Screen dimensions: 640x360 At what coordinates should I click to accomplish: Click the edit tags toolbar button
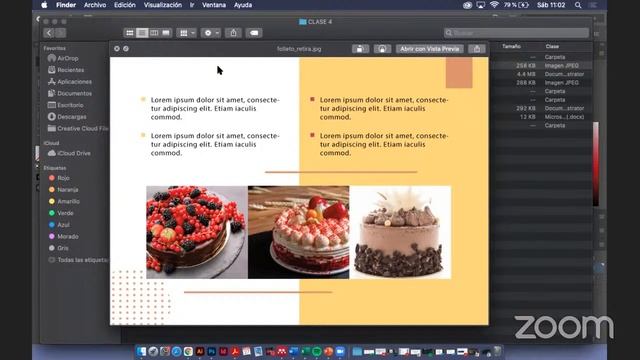[x=254, y=33]
